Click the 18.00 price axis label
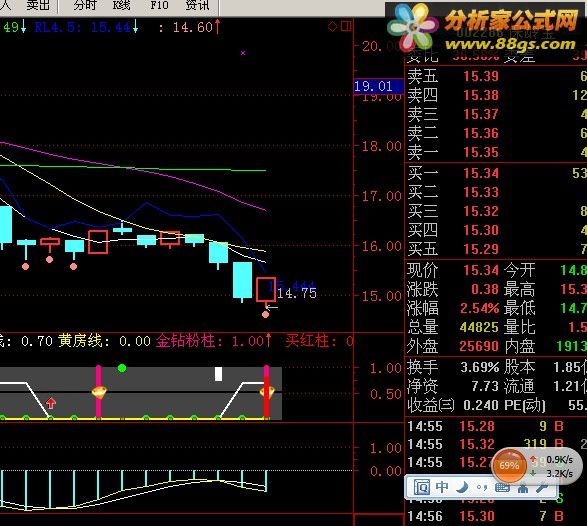 coord(381,146)
